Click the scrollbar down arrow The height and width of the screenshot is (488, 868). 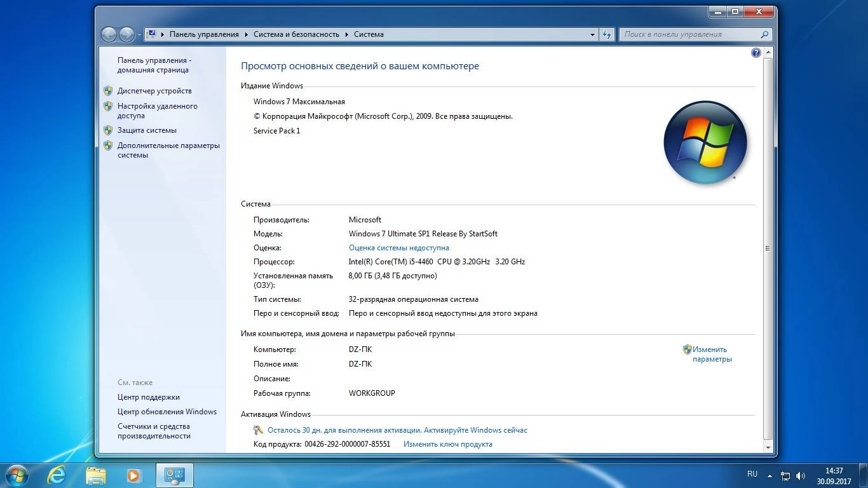pyautogui.click(x=768, y=447)
